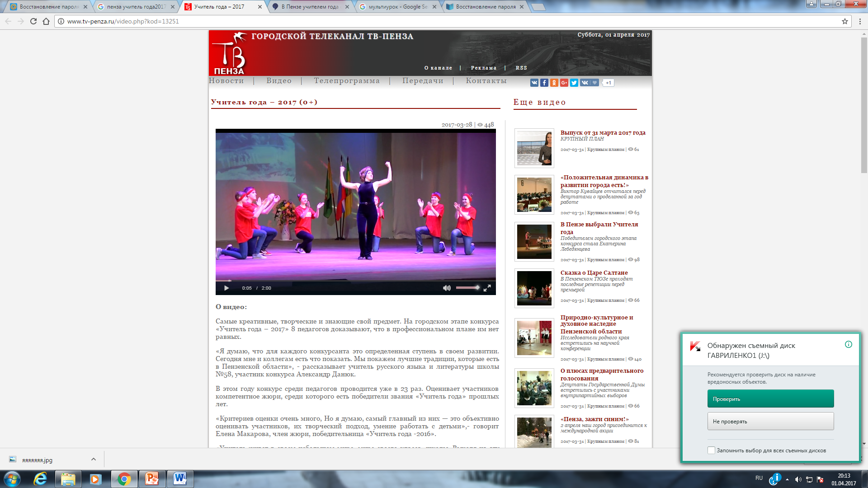Launch Internet Explorer from the taskbar
This screenshot has height=488, width=868.
[40, 479]
